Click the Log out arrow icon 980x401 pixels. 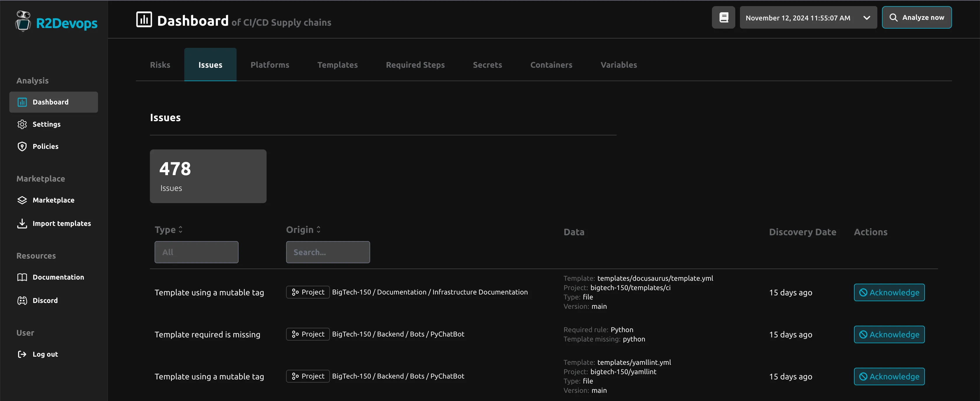(x=22, y=354)
